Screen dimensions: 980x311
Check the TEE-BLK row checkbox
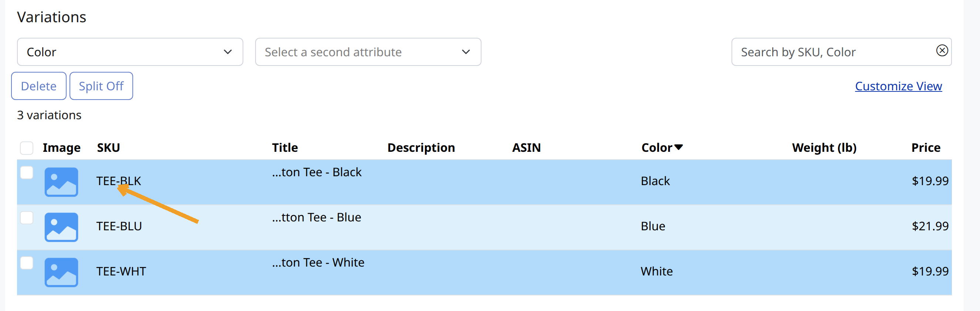(x=27, y=173)
